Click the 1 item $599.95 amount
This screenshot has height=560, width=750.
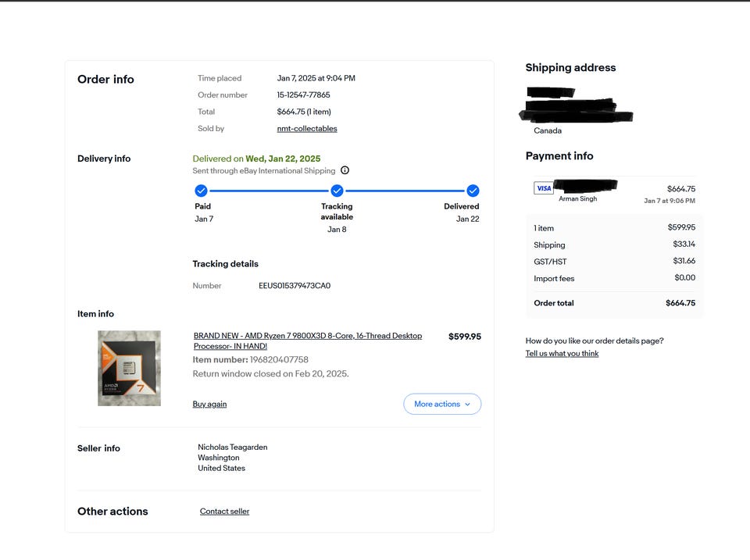coord(681,227)
